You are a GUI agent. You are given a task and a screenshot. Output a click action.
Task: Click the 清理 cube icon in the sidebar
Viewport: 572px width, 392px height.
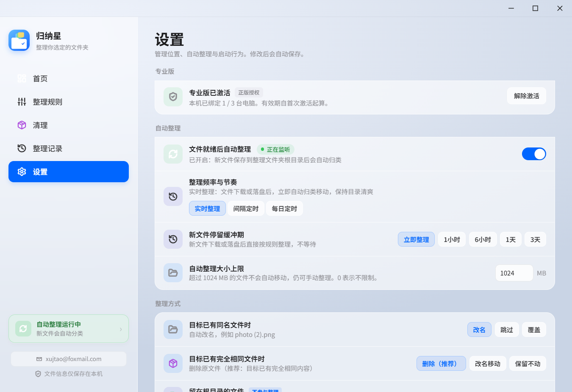point(22,125)
